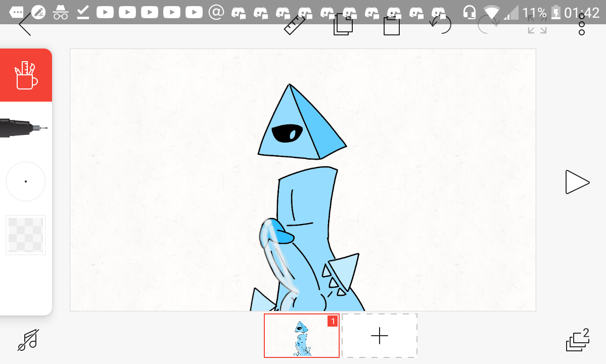Tap the back arrow to exit the project

click(25, 25)
